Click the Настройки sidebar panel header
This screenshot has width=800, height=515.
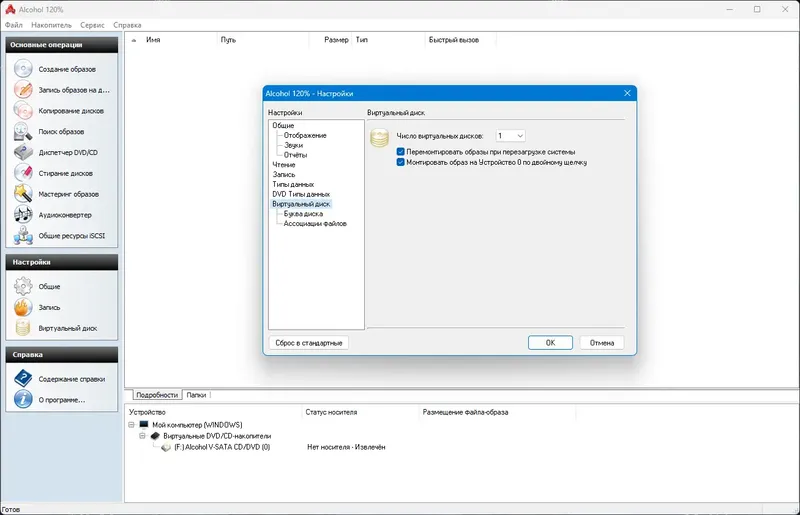pos(62,262)
